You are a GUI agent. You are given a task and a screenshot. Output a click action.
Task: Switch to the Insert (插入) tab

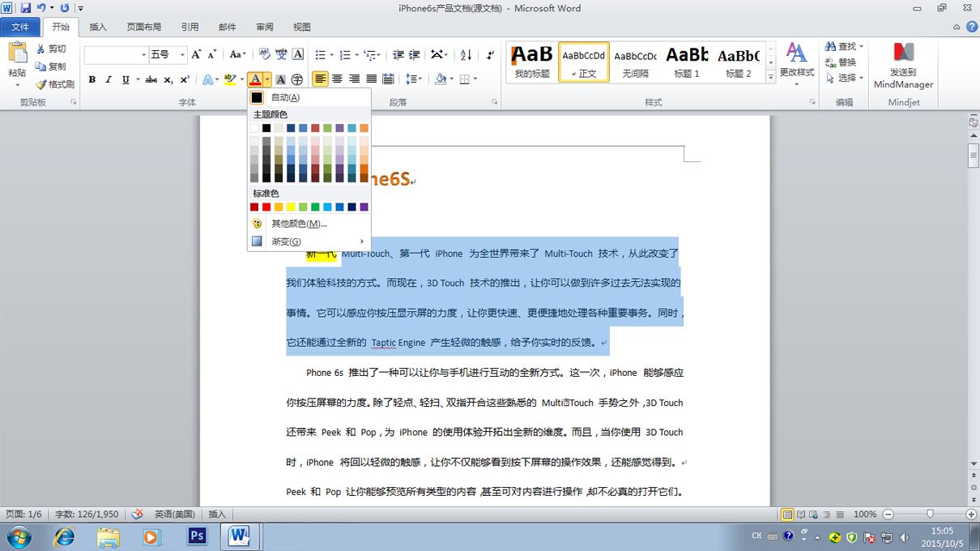pos(98,27)
